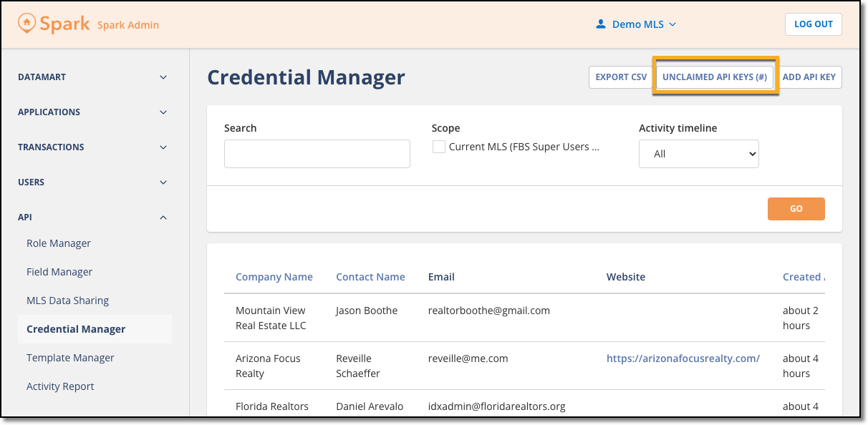Screen dimensions: 868x425
Task: Click the Website column header
Action: 626,277
